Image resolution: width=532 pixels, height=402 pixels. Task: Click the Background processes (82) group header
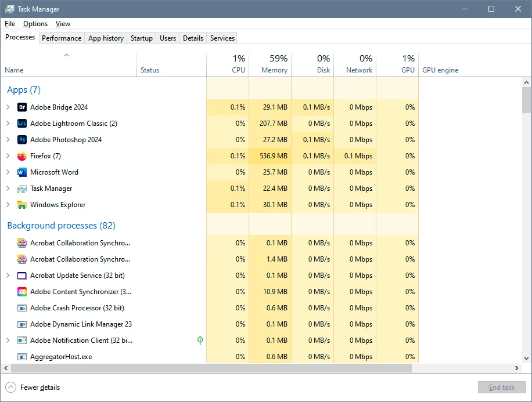[62, 226]
